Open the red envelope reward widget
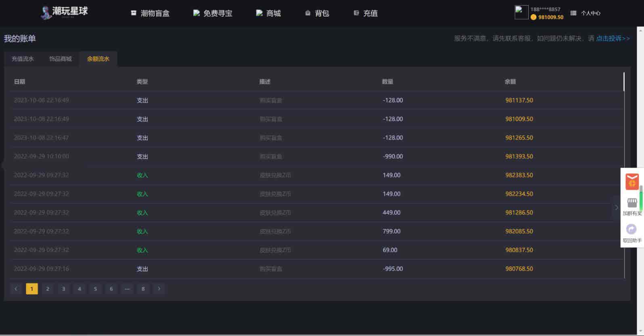 pyautogui.click(x=632, y=181)
